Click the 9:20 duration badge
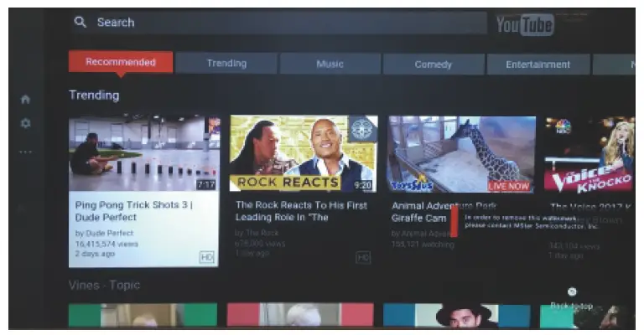Image resolution: width=644 pixels, height=335 pixels. 363,185
